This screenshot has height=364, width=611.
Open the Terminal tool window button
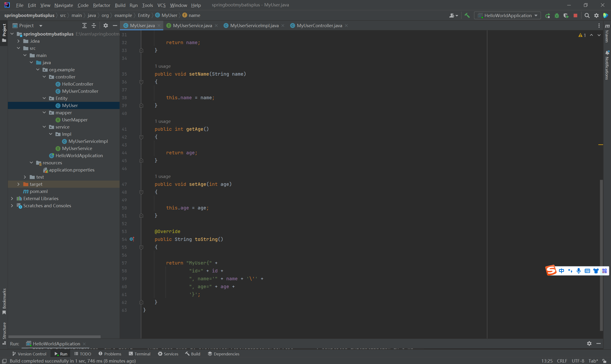139,354
